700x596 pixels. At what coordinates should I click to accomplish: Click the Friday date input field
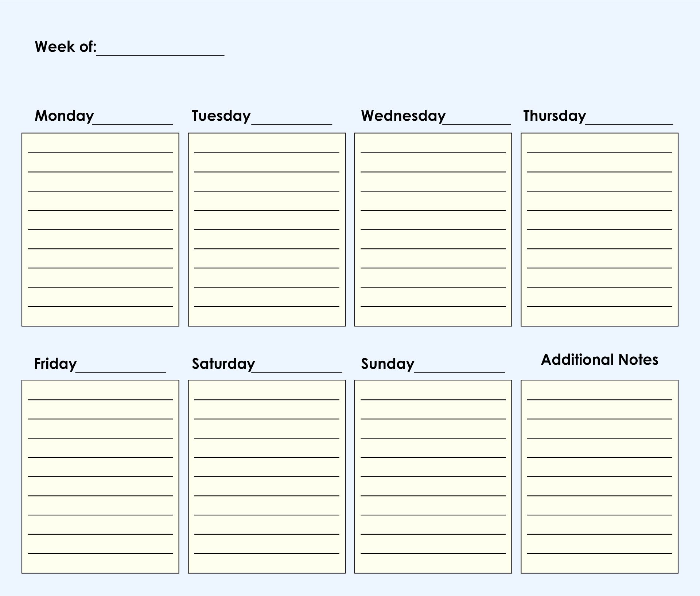(x=124, y=363)
